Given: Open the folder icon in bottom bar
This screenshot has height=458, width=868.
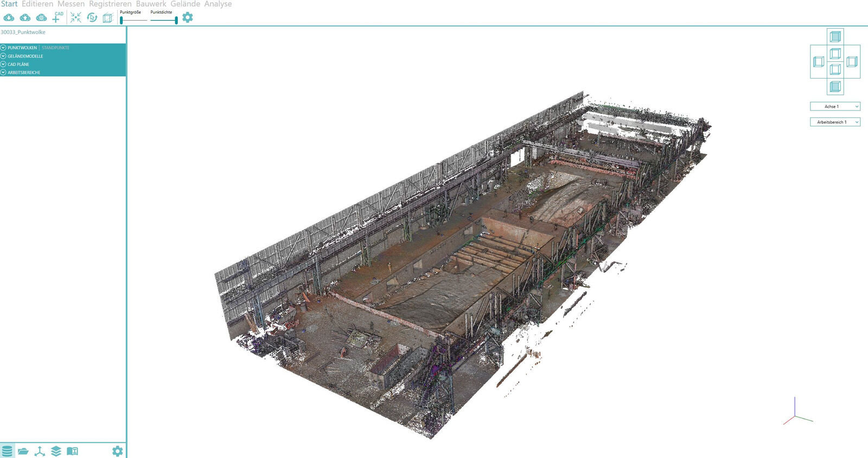Looking at the screenshot, I should pos(23,451).
